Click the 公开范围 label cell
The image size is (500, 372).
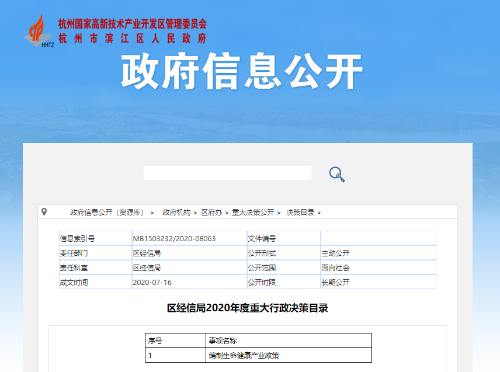283,268
